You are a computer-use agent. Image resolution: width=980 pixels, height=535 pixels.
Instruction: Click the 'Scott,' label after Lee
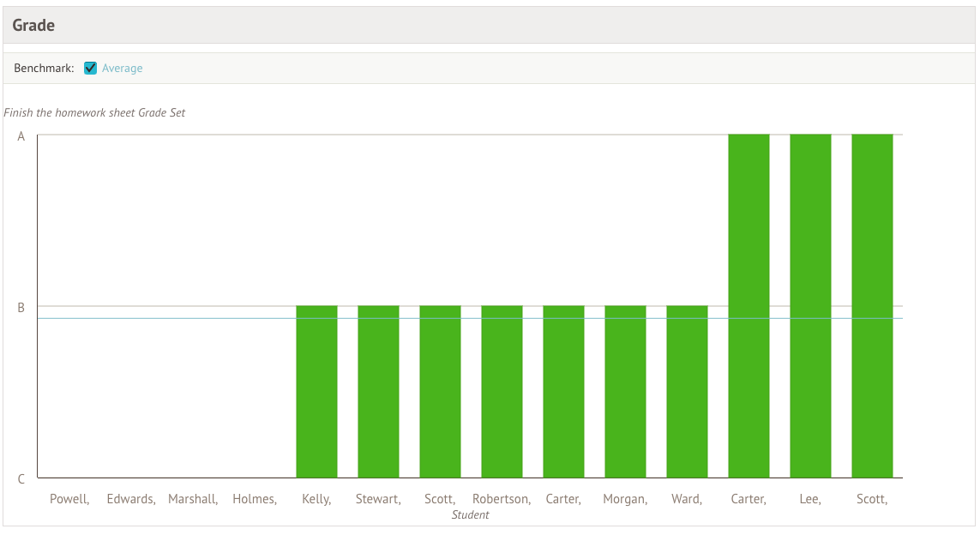872,499
